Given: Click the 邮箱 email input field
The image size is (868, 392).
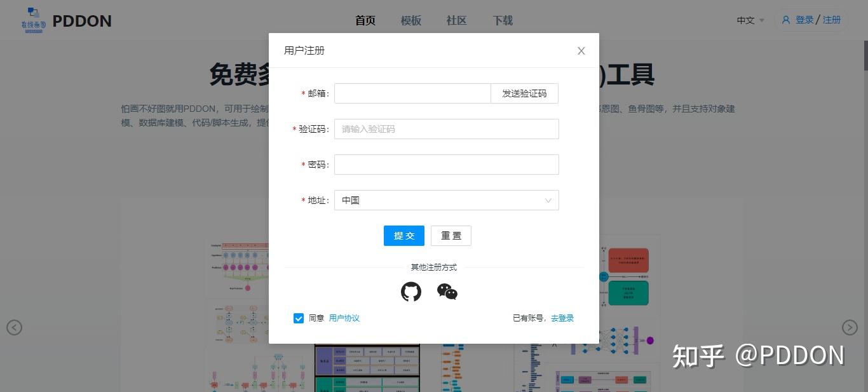Looking at the screenshot, I should click(412, 93).
